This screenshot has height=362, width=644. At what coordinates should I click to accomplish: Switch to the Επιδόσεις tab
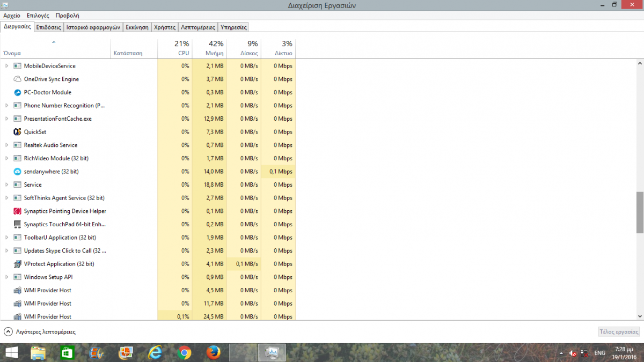coord(49,27)
